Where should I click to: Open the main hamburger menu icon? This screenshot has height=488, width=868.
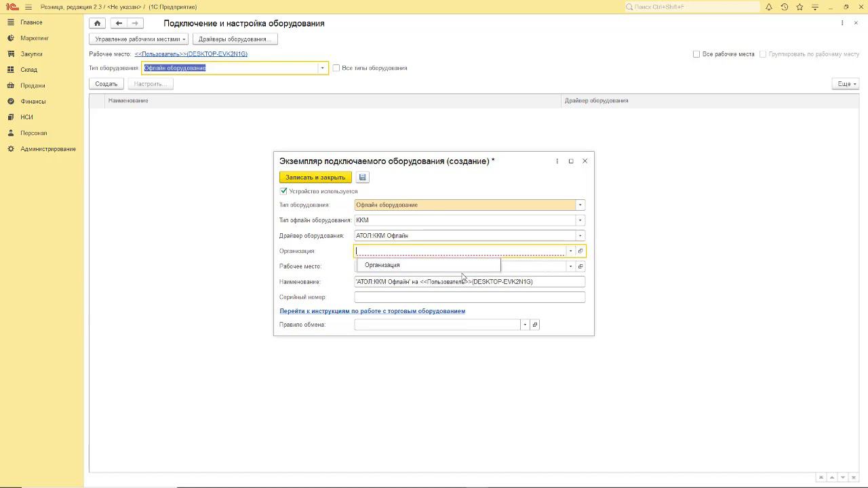(x=28, y=7)
